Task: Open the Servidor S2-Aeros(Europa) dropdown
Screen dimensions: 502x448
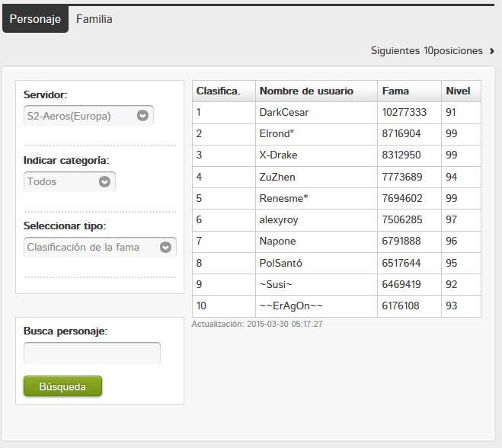Action: click(x=88, y=116)
